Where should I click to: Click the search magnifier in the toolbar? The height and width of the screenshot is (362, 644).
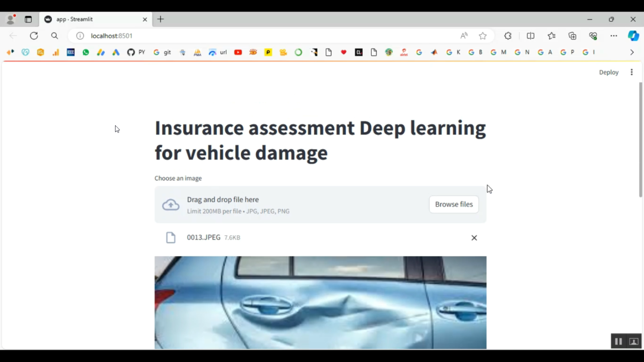[55, 36]
